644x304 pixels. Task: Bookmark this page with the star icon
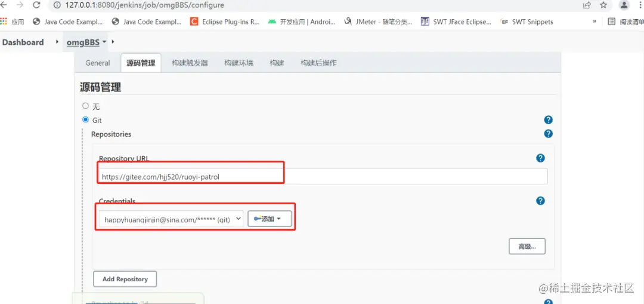(603, 5)
